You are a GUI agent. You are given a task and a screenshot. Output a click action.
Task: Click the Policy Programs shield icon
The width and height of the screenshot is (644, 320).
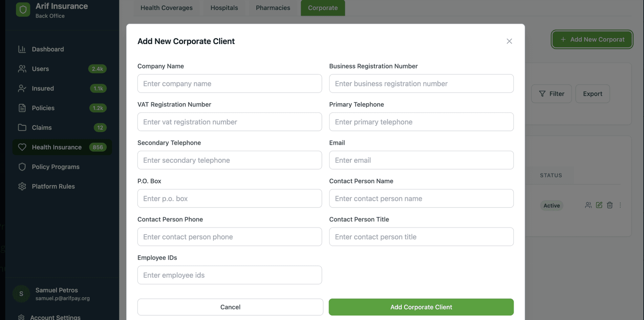[22, 167]
